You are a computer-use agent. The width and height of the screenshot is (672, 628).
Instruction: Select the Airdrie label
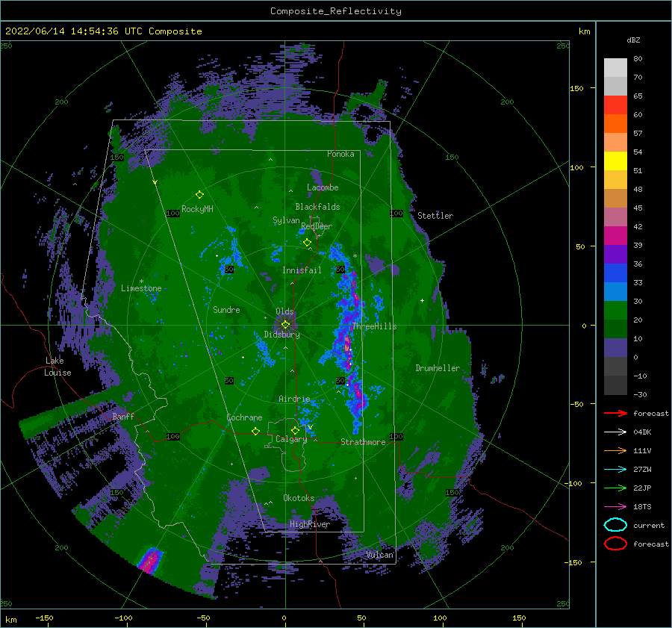(x=294, y=399)
